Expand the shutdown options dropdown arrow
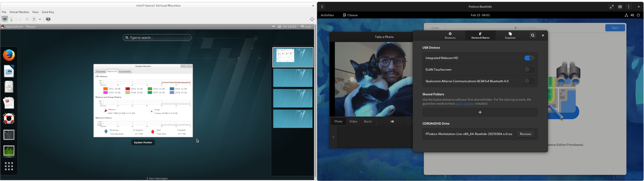This screenshot has height=181, width=644. 40,19
